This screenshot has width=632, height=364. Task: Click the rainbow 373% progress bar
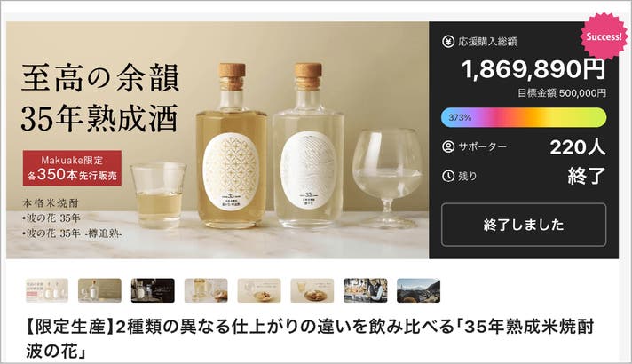pyautogui.click(x=524, y=117)
